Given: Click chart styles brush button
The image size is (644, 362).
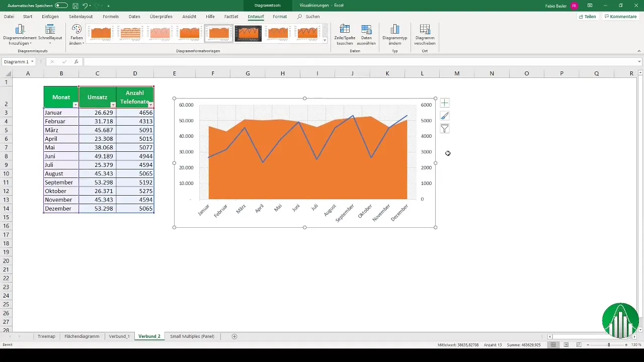Looking at the screenshot, I should coord(445,116).
